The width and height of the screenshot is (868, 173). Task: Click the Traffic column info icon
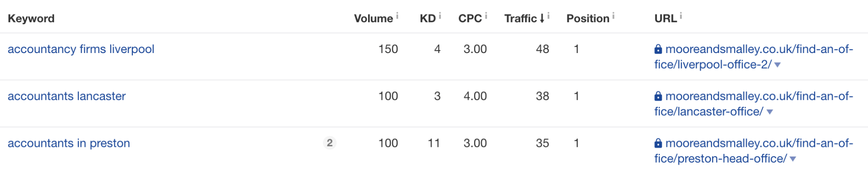[548, 16]
